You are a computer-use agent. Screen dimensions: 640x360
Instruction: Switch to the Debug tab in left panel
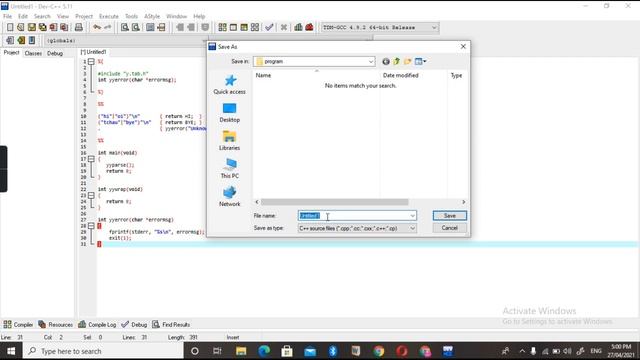coord(55,53)
